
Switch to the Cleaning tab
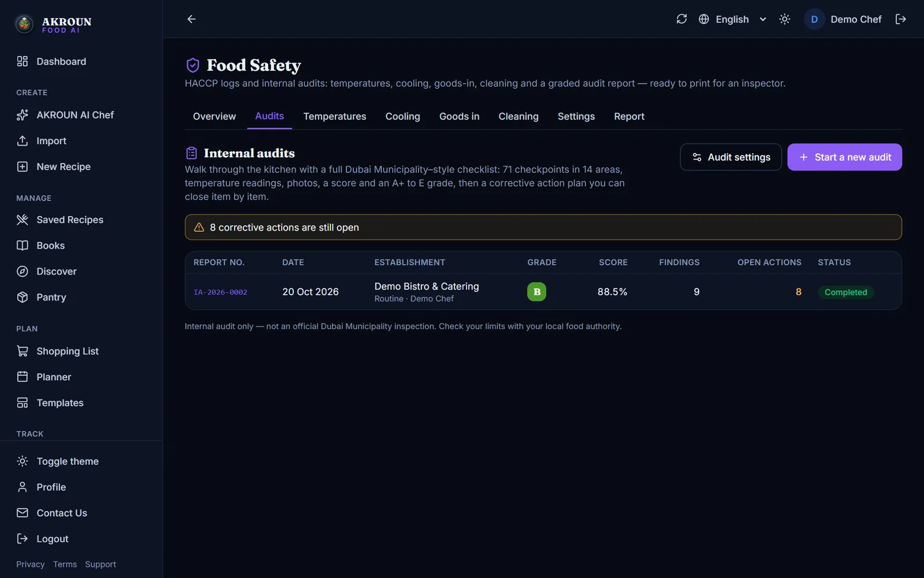click(x=518, y=116)
